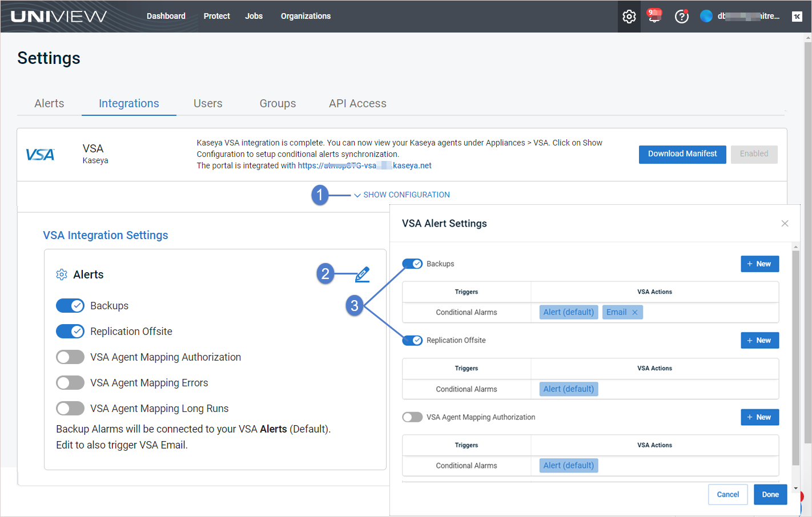The image size is (812, 517).
Task: Open the kaseya.net portal link
Action: click(364, 165)
